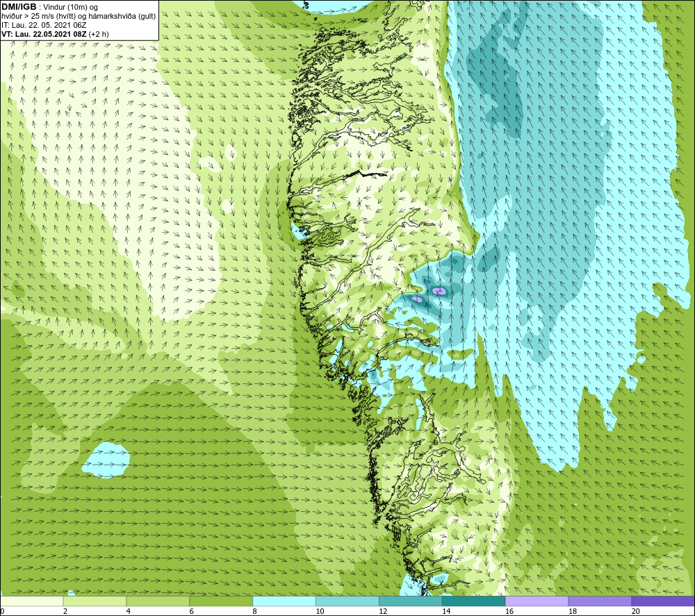Click the 'DMI/IGB' title text
This screenshot has height=616, width=695.
19,7
